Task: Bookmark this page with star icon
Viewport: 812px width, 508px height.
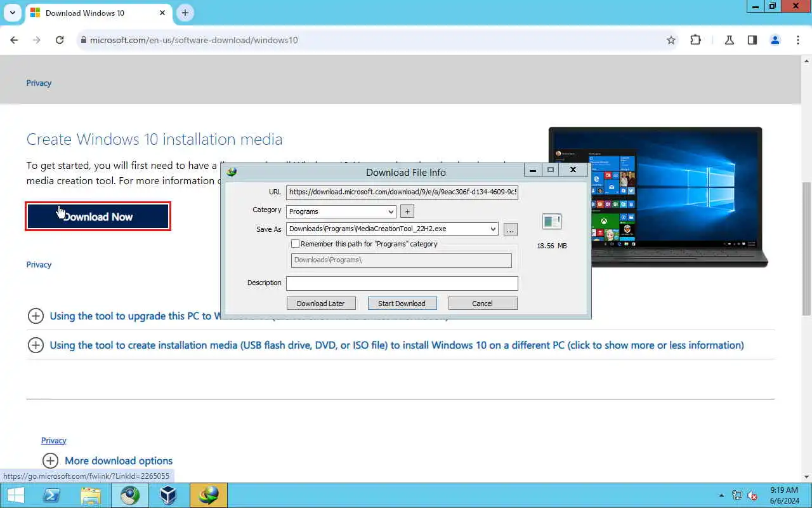Action: [x=671, y=40]
